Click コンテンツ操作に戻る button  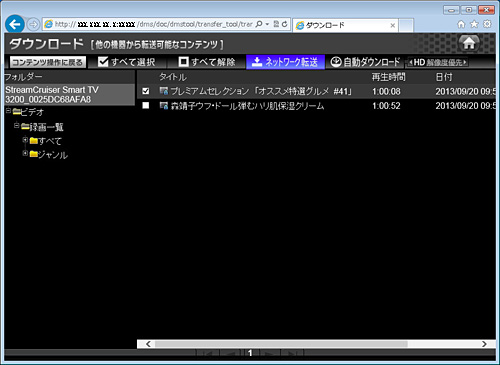(48, 62)
